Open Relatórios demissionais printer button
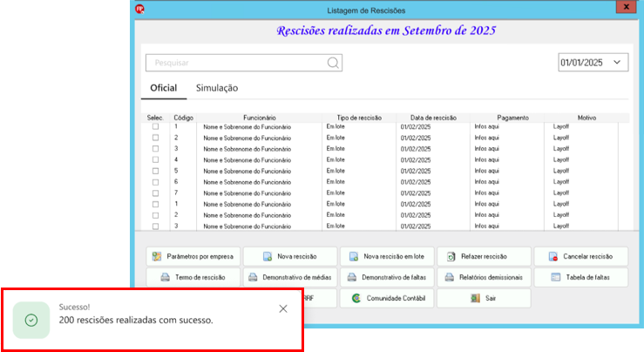 click(484, 277)
